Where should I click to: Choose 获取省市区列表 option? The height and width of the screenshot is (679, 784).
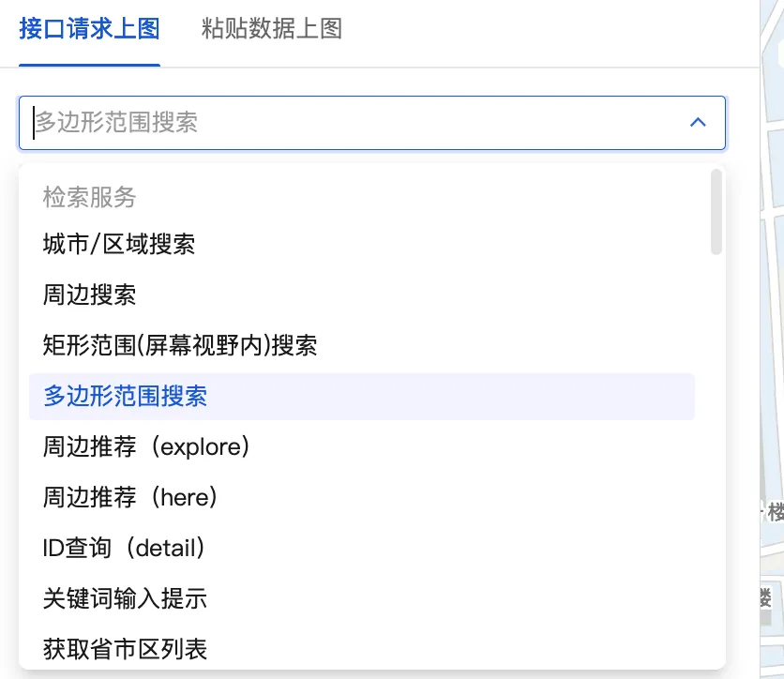click(x=361, y=650)
